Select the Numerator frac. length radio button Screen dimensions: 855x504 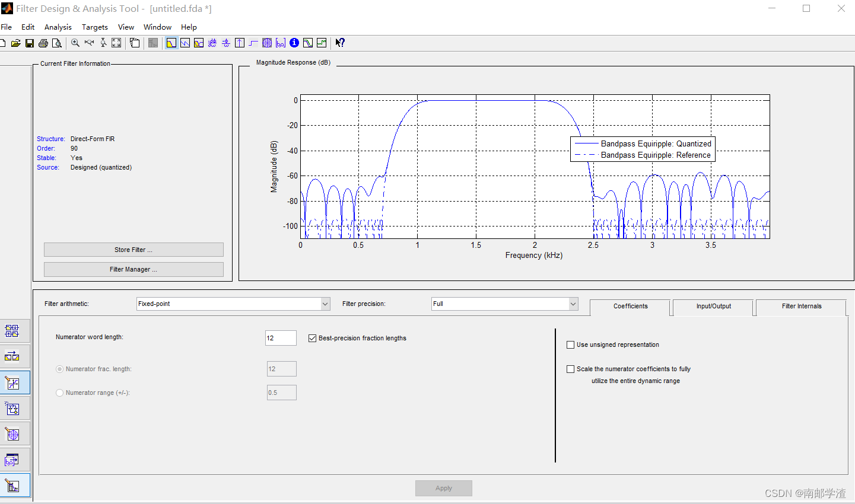tap(59, 369)
